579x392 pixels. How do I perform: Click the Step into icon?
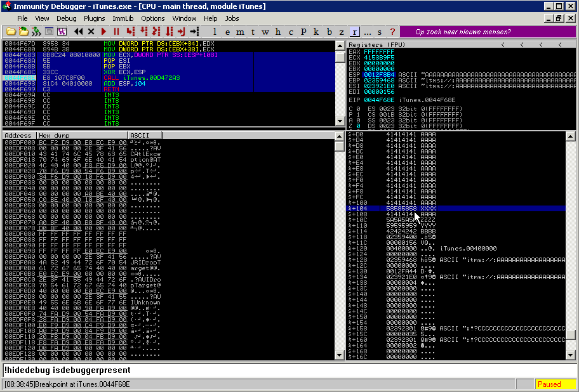click(x=130, y=32)
